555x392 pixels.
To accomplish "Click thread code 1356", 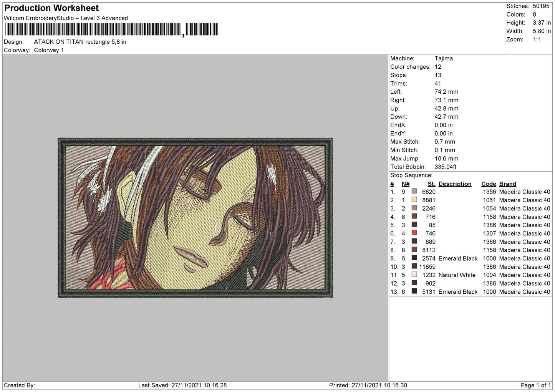I will [490, 192].
